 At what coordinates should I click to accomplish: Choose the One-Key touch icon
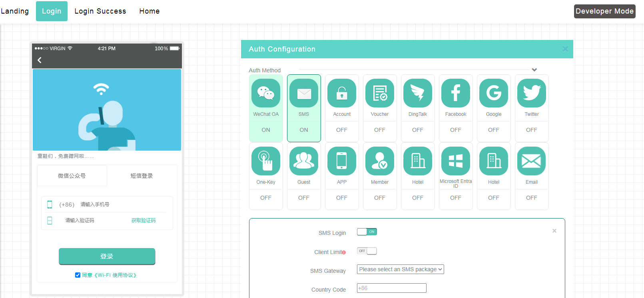[266, 161]
